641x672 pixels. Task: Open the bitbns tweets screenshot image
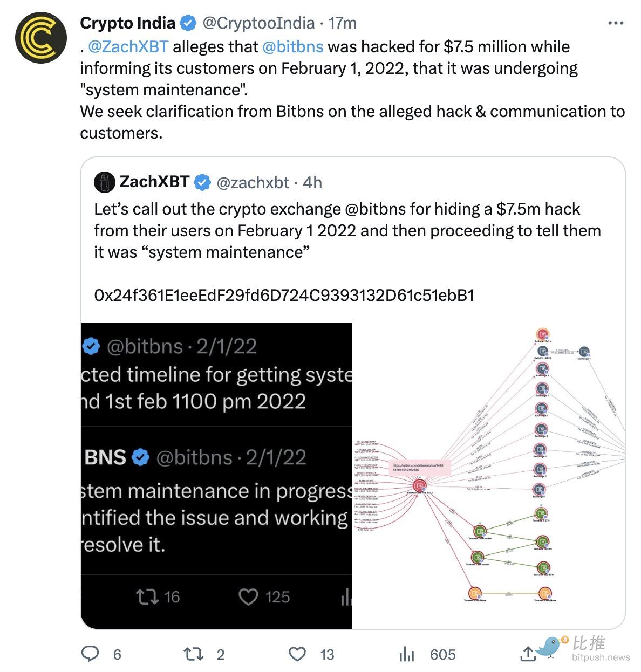point(216,476)
